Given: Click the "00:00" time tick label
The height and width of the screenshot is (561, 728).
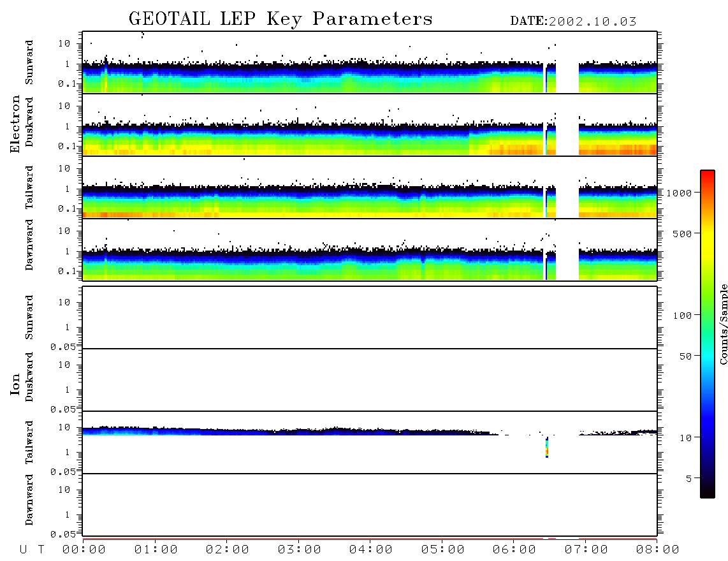Looking at the screenshot, I should click(84, 550).
